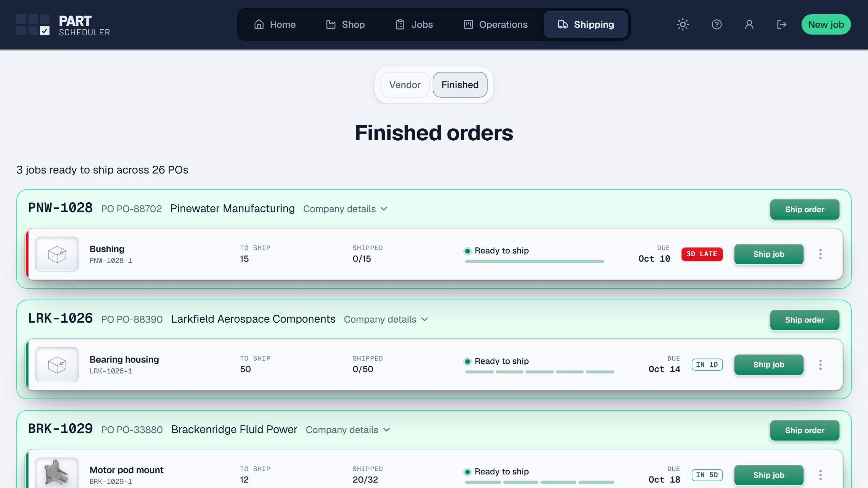Toggle the light/dark theme sun icon
Viewport: 868px width, 488px height.
[683, 24]
